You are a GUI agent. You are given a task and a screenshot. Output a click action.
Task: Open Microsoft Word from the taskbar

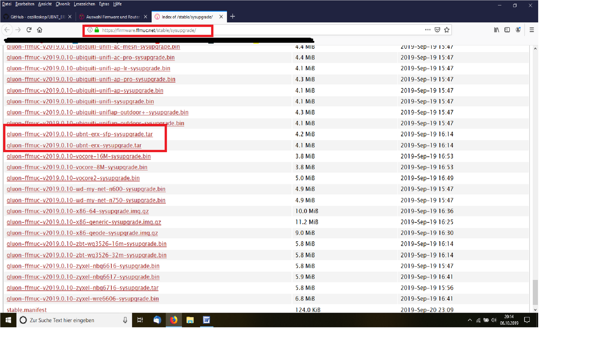pyautogui.click(x=206, y=320)
